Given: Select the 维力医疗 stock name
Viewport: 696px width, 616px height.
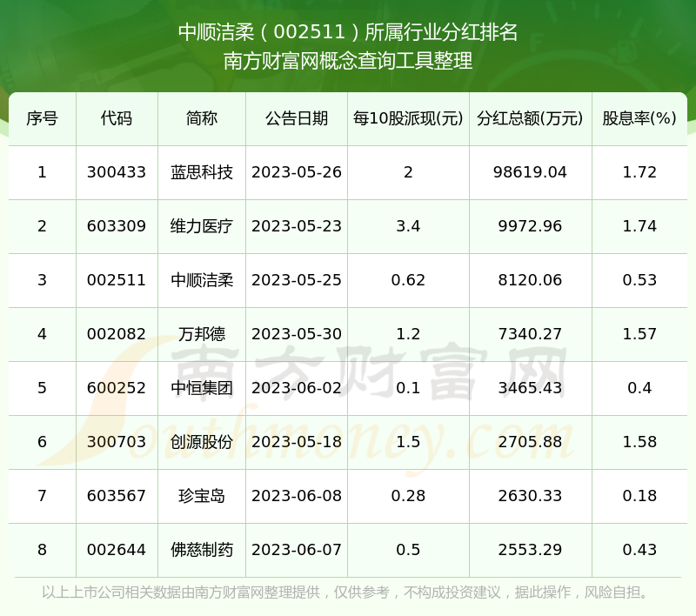Looking at the screenshot, I should click(x=202, y=226).
